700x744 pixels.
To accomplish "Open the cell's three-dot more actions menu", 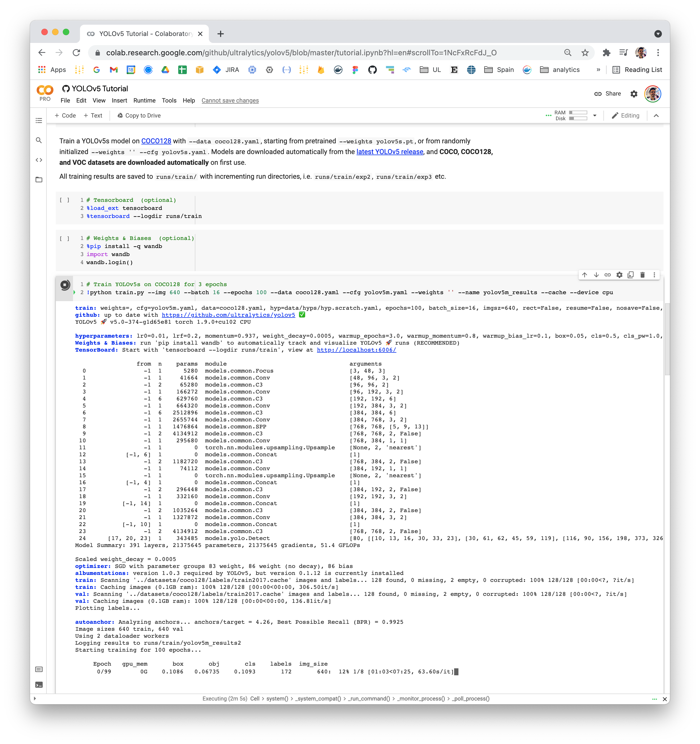I will 654,275.
